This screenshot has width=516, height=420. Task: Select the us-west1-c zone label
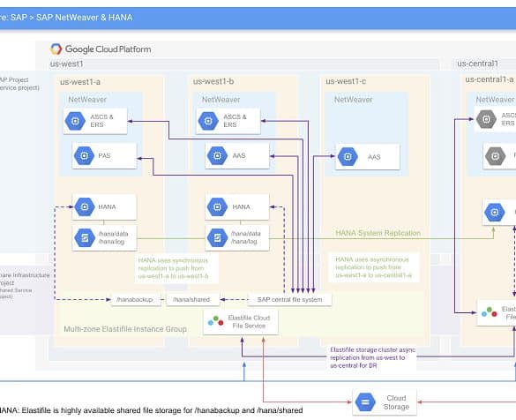(x=346, y=81)
